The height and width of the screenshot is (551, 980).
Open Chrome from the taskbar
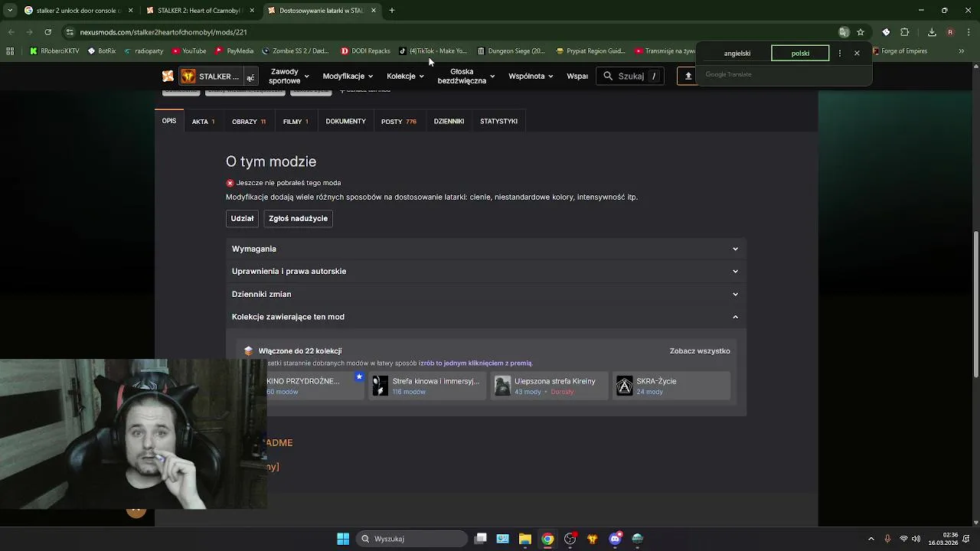[547, 539]
